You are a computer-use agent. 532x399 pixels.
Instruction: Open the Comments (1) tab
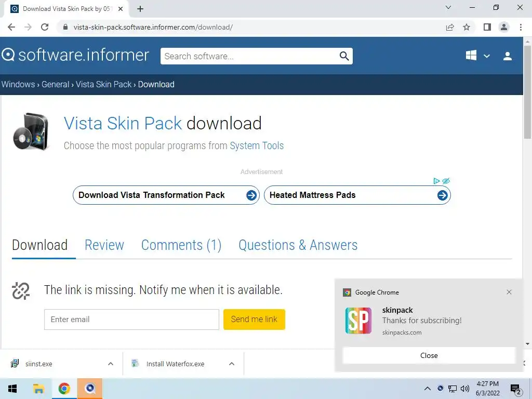tap(181, 245)
